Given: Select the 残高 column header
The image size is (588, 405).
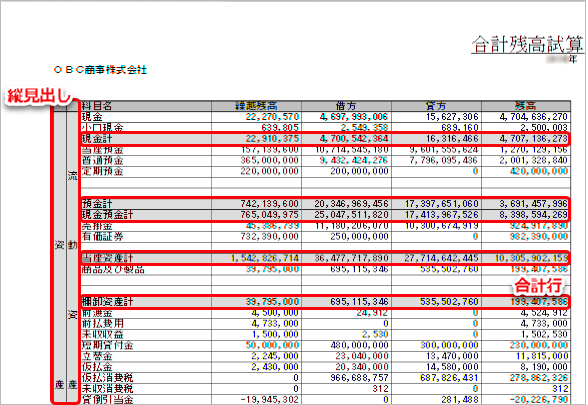Looking at the screenshot, I should click(x=526, y=106).
